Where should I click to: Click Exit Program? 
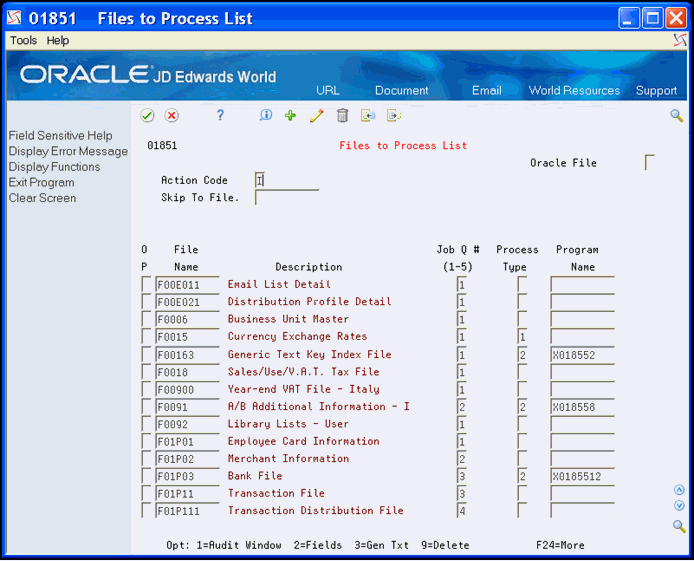pyautogui.click(x=42, y=182)
